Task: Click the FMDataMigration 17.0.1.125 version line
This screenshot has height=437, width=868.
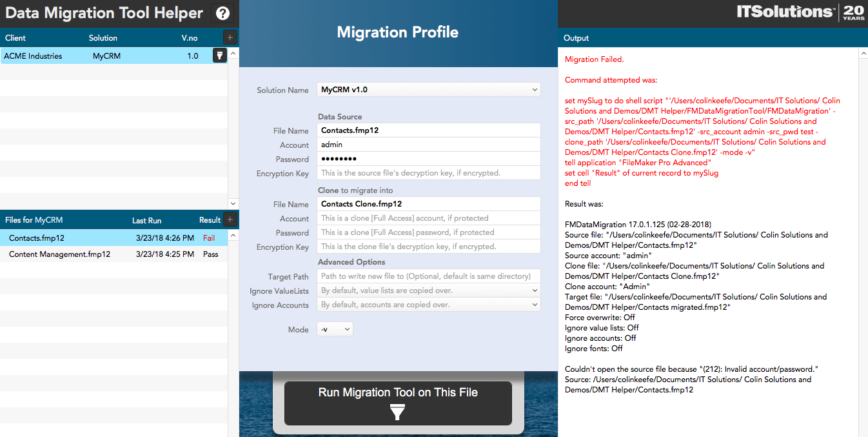Action: point(638,225)
